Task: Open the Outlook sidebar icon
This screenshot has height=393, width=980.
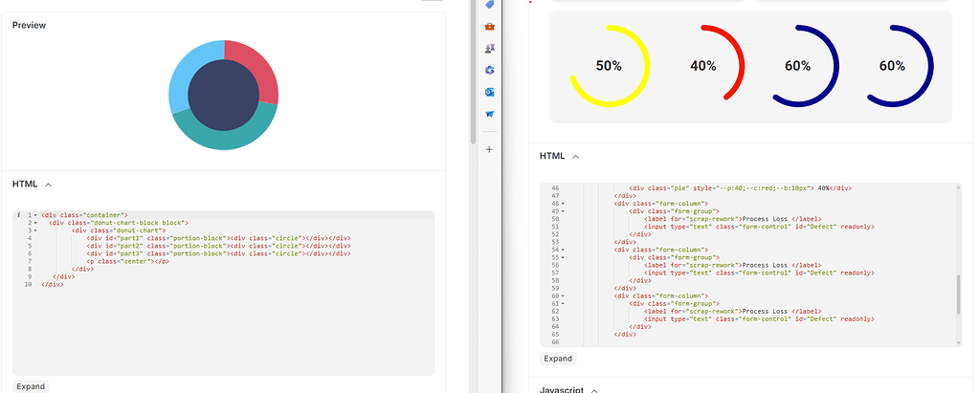Action: (x=489, y=92)
